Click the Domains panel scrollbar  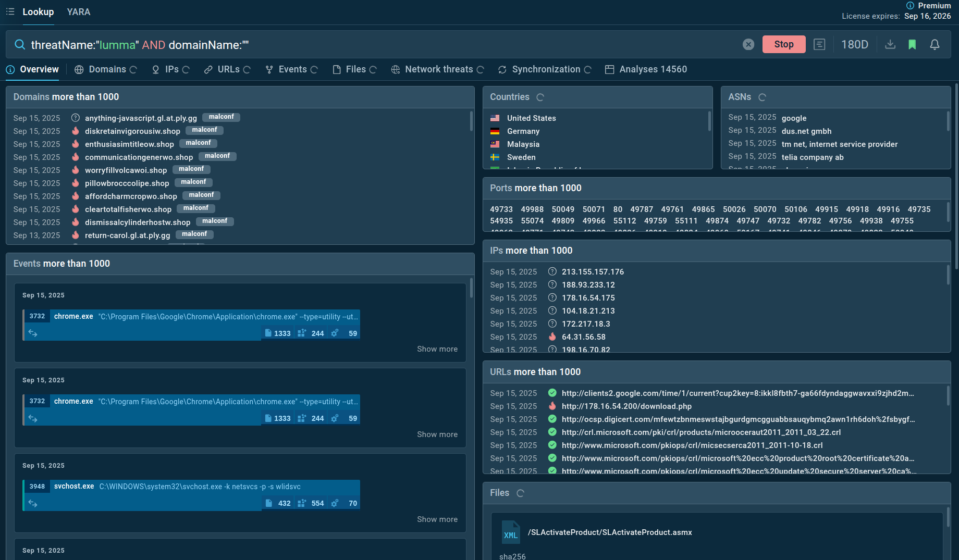click(471, 121)
